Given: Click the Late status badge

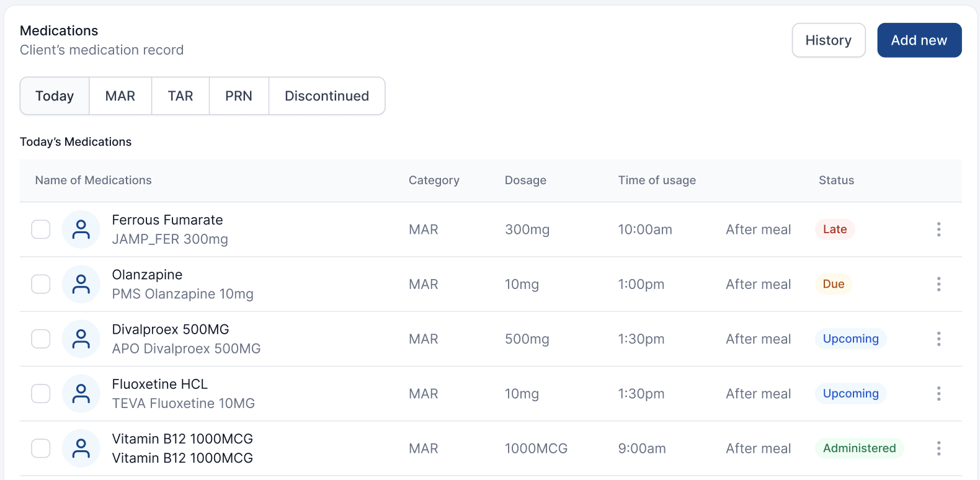Looking at the screenshot, I should click(x=834, y=229).
